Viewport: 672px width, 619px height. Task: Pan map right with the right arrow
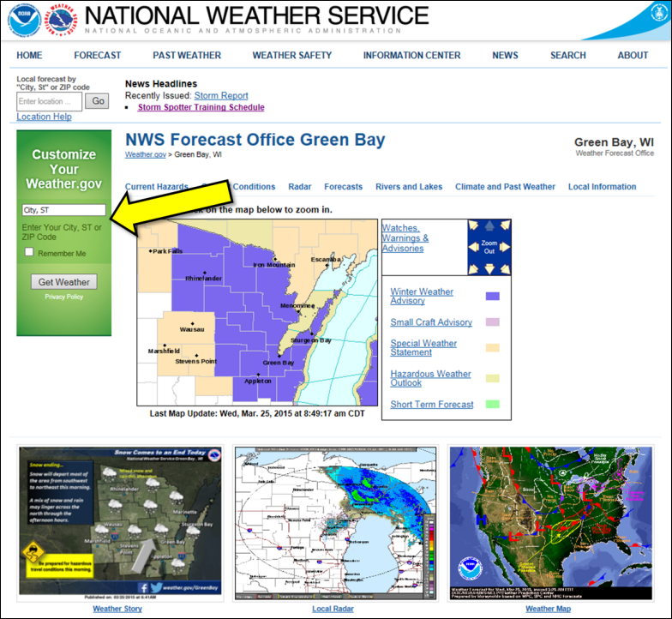pos(505,247)
